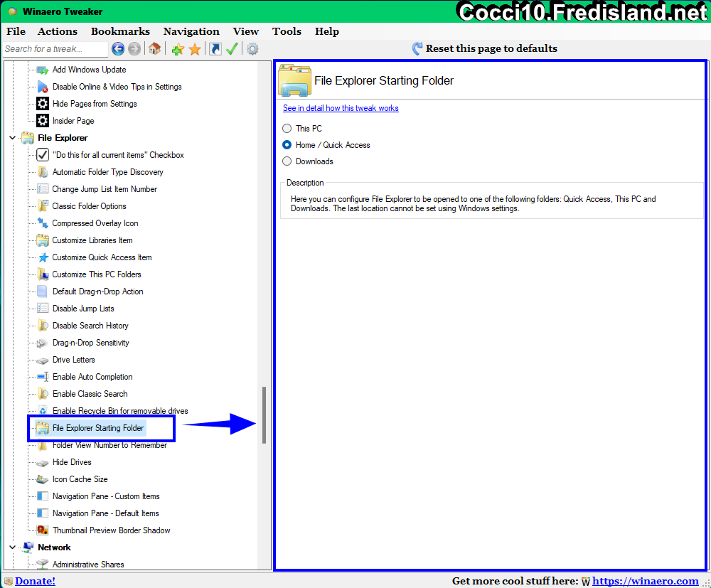Click the Enable Auto Completion cursor icon

[x=43, y=377]
